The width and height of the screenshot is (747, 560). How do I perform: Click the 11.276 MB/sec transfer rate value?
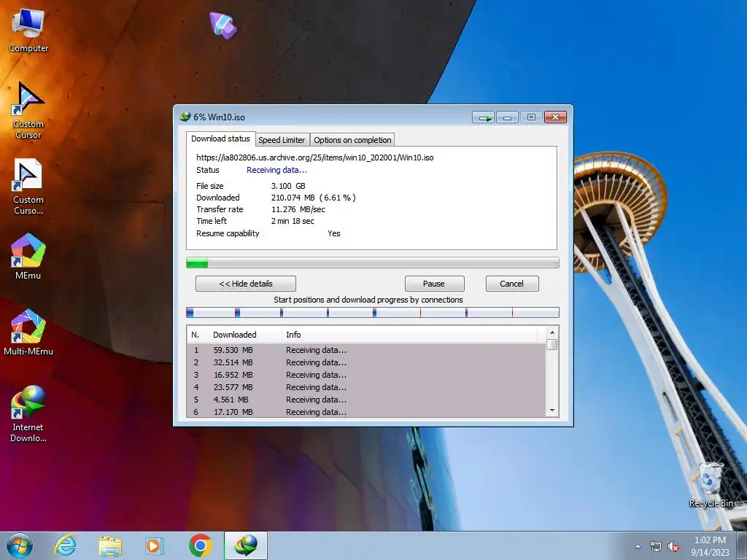pos(298,209)
